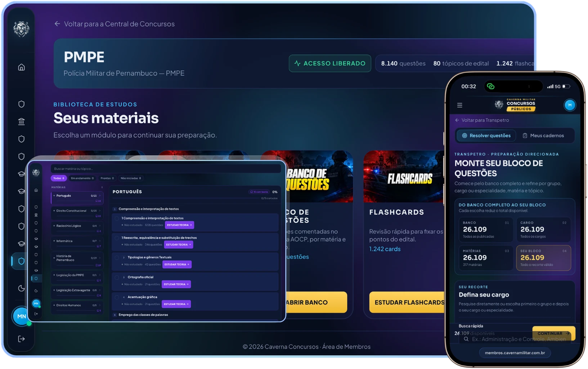
Task: Click the lion logo in the inset subjects window
Action: (x=36, y=173)
